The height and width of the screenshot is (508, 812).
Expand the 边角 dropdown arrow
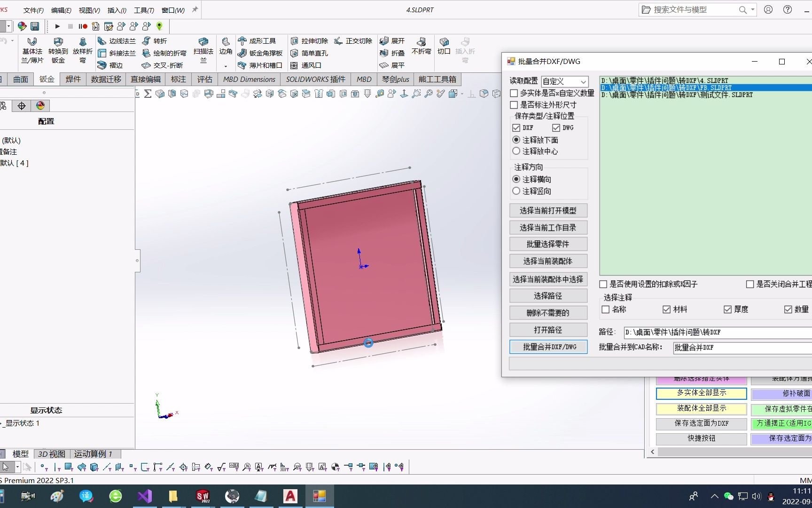coord(226,66)
